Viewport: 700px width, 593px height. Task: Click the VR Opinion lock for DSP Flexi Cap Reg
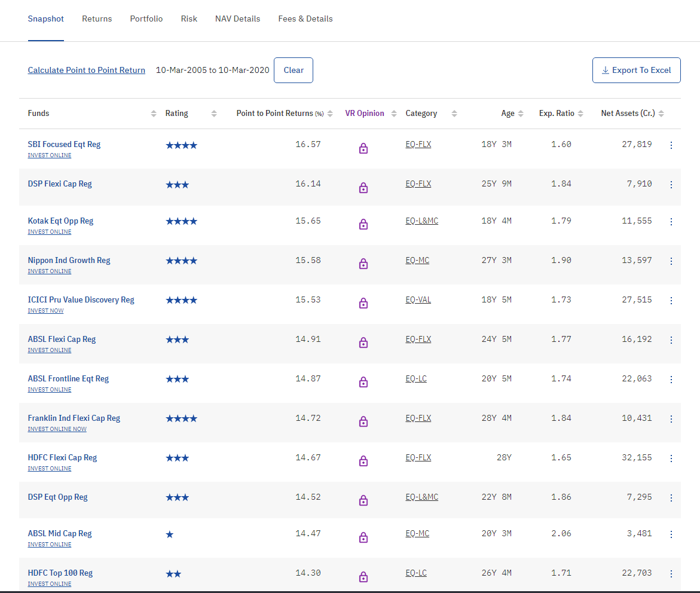point(363,188)
